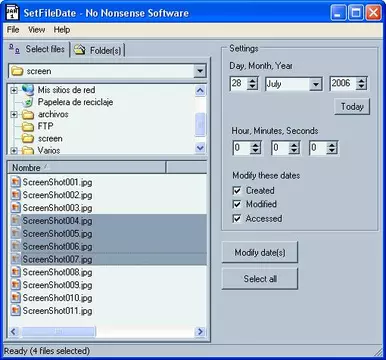Click the archivos folder icon
The width and height of the screenshot is (386, 360).
click(28, 114)
